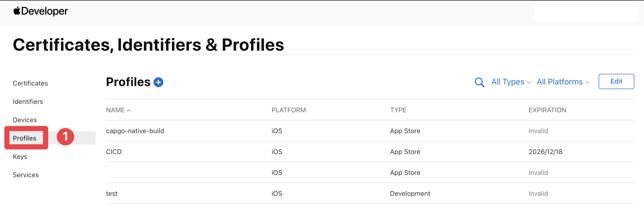644x223 pixels.
Task: Click the chevron beside All Types
Action: coord(530,82)
